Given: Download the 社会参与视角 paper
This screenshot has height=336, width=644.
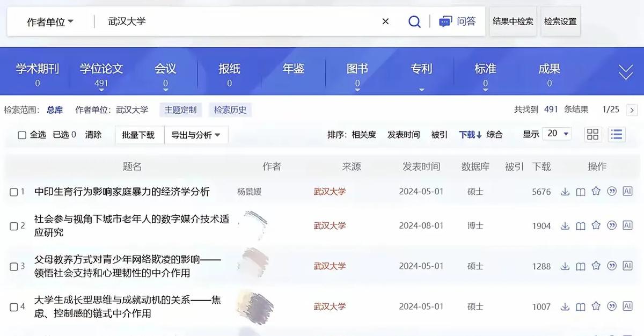Looking at the screenshot, I should click(565, 226).
